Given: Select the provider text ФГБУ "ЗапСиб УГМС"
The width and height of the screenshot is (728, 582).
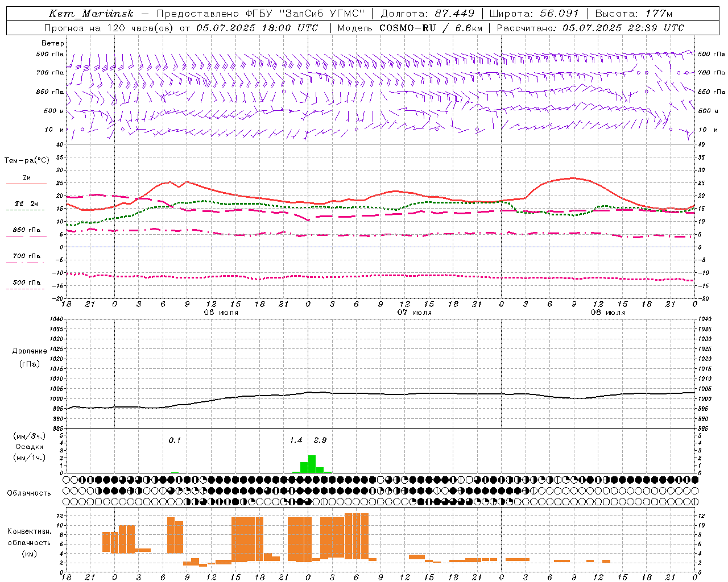Looking at the screenshot, I should (307, 14).
